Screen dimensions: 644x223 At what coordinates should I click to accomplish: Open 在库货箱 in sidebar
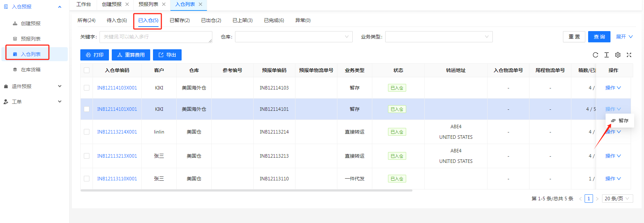31,70
